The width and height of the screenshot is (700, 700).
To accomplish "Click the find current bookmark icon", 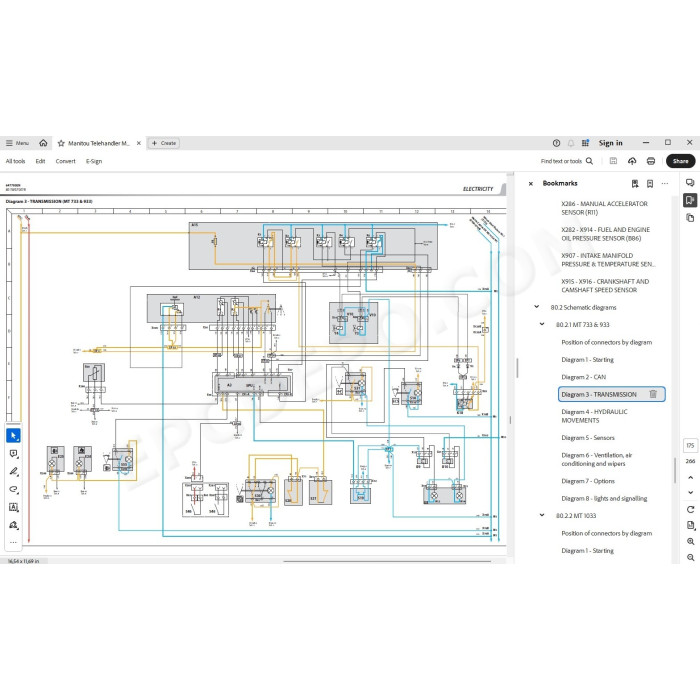I will [x=635, y=183].
